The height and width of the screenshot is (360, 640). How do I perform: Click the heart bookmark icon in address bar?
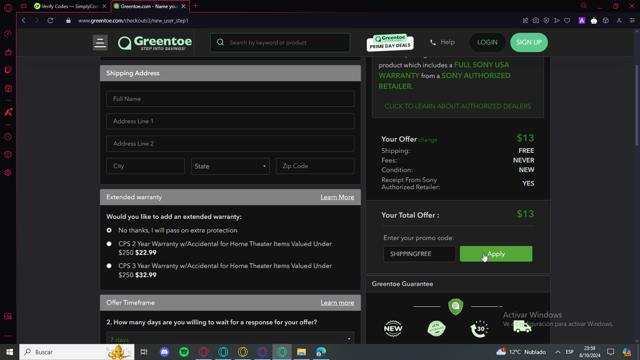pyautogui.click(x=567, y=20)
